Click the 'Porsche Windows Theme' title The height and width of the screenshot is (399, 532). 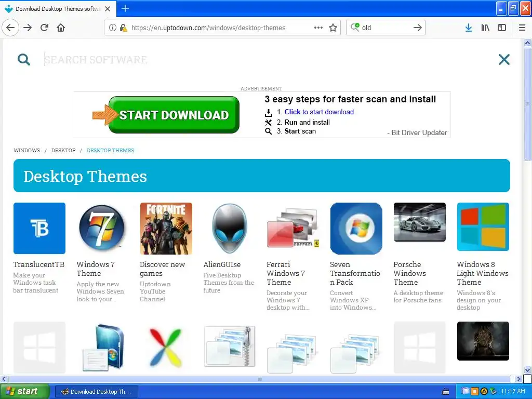[409, 273]
